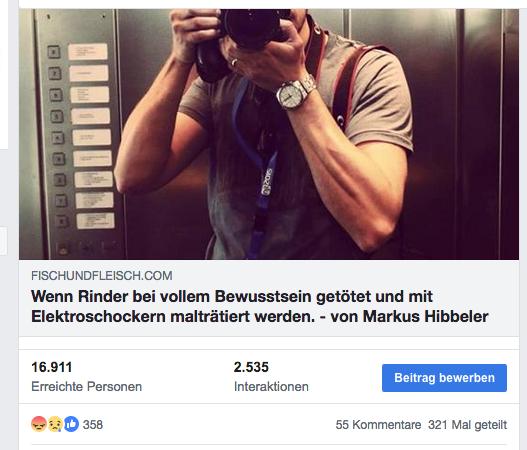The height and width of the screenshot is (450, 527).
Task: Select the Erreichte Personen label
Action: [x=87, y=386]
